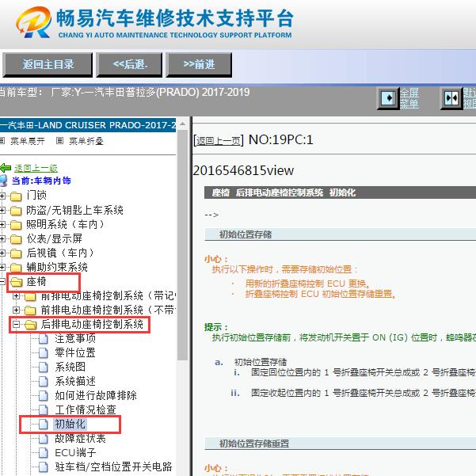Click the 工作情况检查 page icon
This screenshot has height=476, width=476.
(43, 409)
